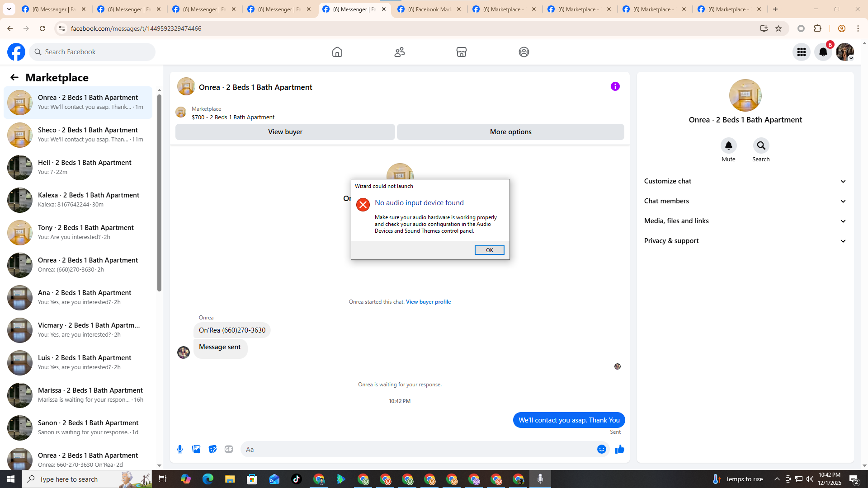This screenshot has height=488, width=868.
Task: Click the browser address bar URL
Action: tap(136, 28)
